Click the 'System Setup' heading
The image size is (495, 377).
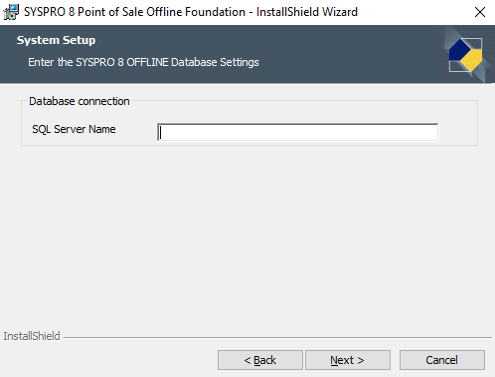[x=56, y=40]
